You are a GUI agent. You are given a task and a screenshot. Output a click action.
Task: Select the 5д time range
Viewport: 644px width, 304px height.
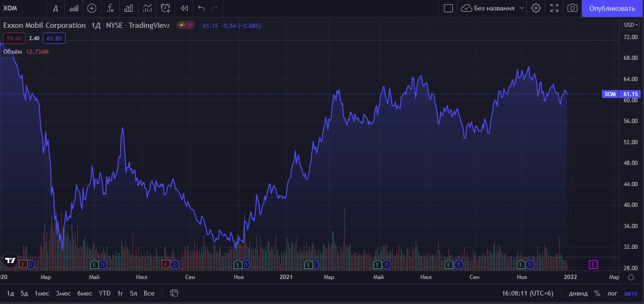(x=24, y=293)
